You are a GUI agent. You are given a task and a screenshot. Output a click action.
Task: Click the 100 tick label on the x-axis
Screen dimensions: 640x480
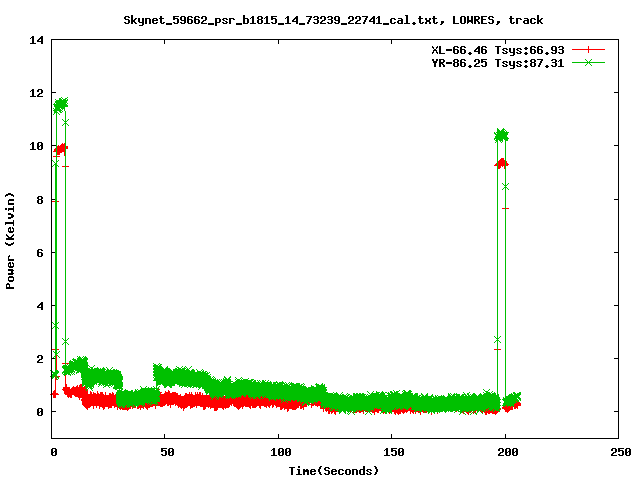(x=279, y=451)
